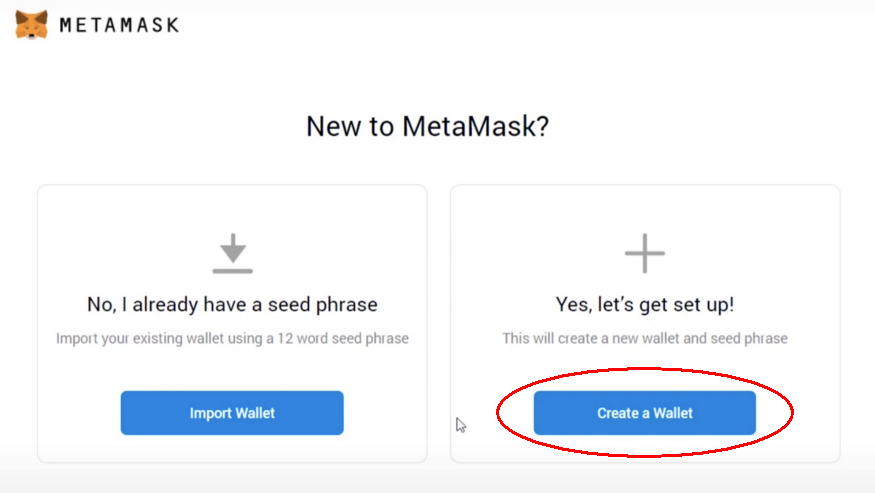The height and width of the screenshot is (493, 875).
Task: Click the word 'Yes,' in the right card
Action: (572, 304)
